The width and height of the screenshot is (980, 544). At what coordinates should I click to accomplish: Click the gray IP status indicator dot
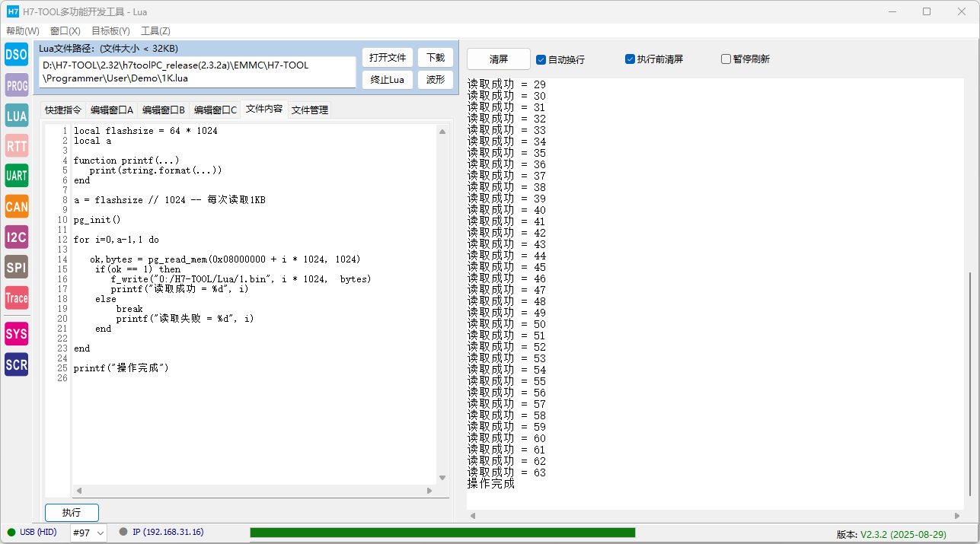click(x=123, y=533)
